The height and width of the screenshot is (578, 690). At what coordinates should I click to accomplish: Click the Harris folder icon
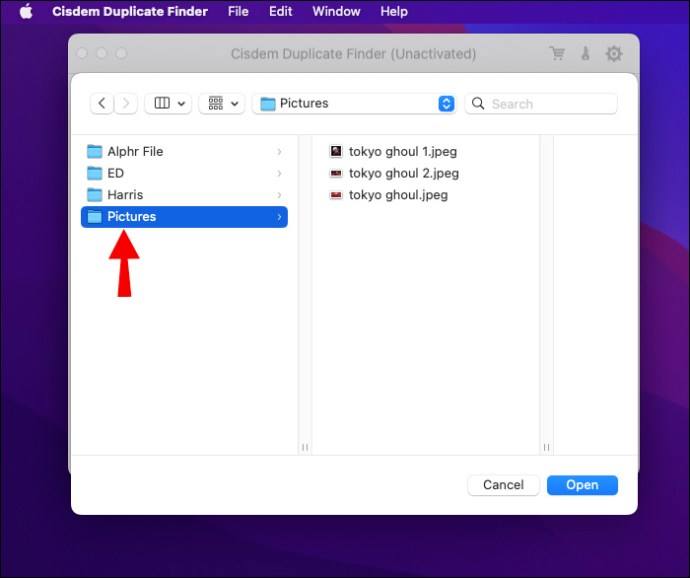click(95, 195)
